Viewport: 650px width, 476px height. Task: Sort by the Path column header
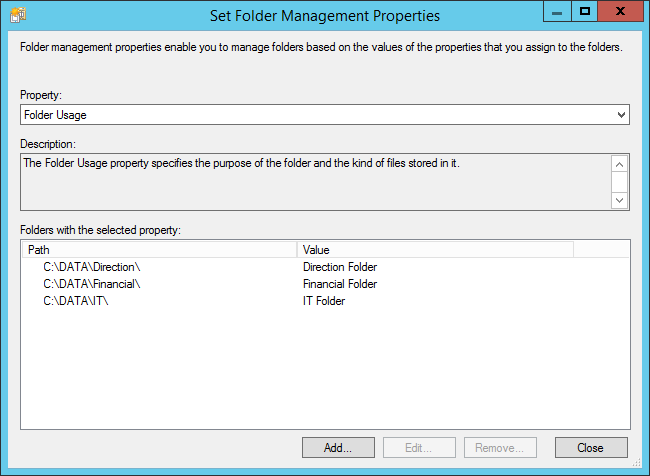click(x=160, y=250)
